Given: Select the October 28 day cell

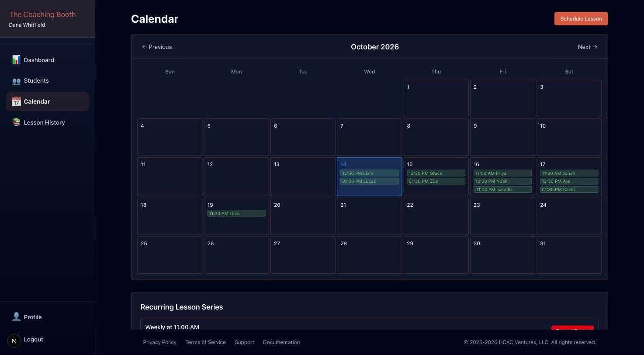Looking at the screenshot, I should [x=370, y=255].
